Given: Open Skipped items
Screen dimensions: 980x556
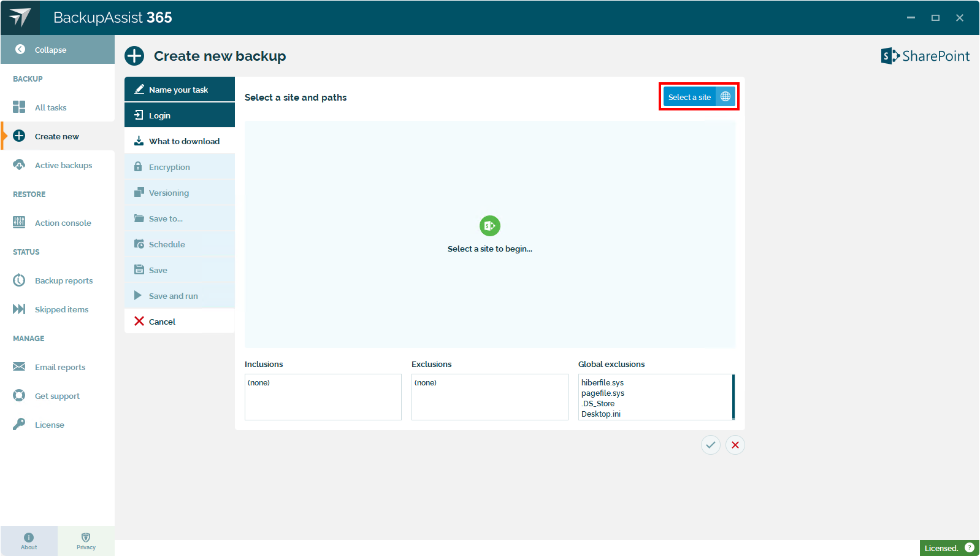Looking at the screenshot, I should tap(58, 309).
